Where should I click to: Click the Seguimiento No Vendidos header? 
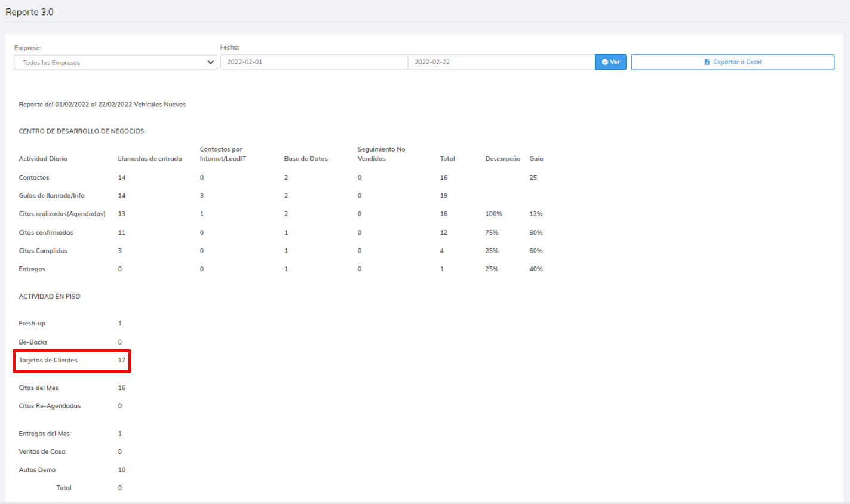(x=381, y=154)
